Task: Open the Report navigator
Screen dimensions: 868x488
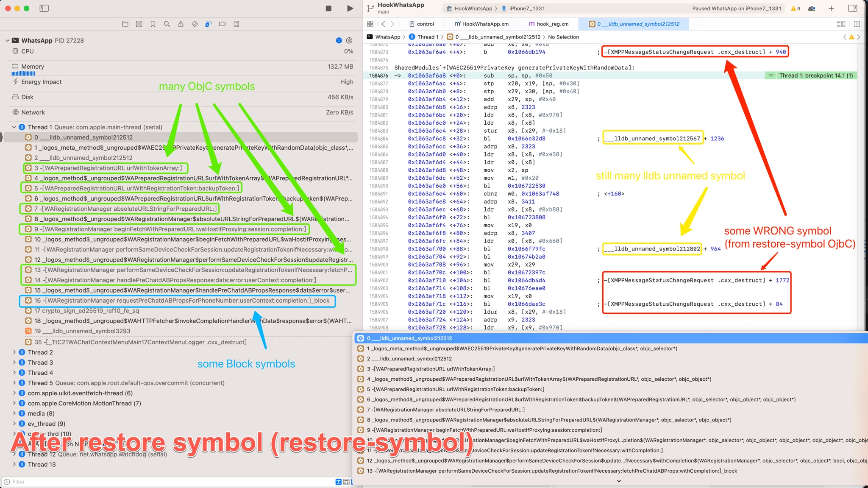Action: point(236,24)
